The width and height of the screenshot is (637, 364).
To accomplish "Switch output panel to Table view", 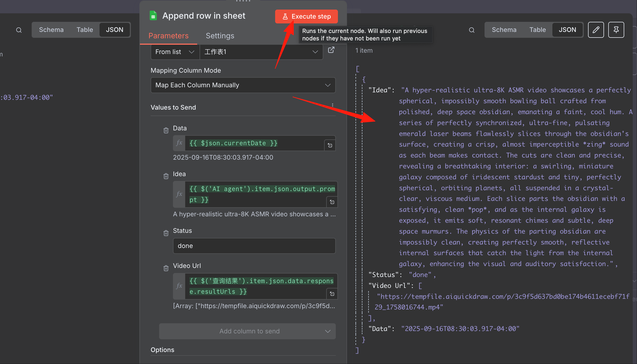I will coord(537,30).
